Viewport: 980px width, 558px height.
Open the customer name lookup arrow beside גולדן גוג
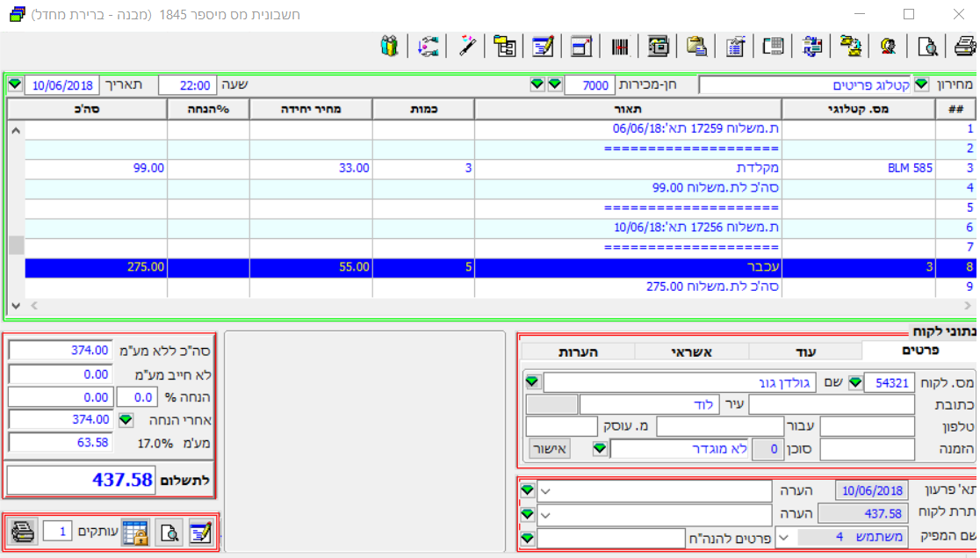[532, 381]
